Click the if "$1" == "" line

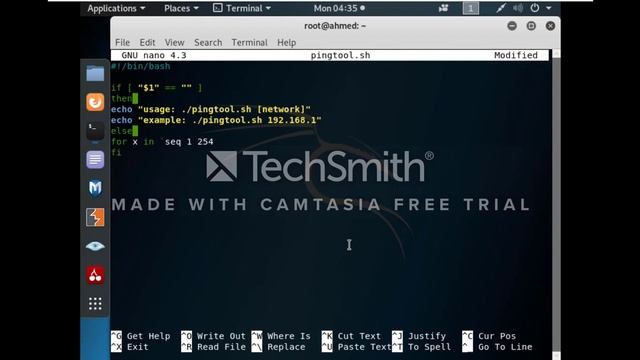point(157,88)
